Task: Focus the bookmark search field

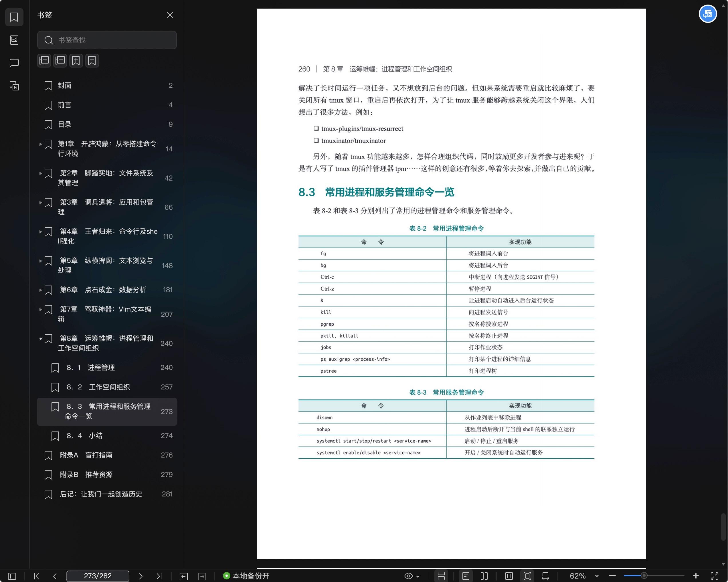Action: pos(107,40)
